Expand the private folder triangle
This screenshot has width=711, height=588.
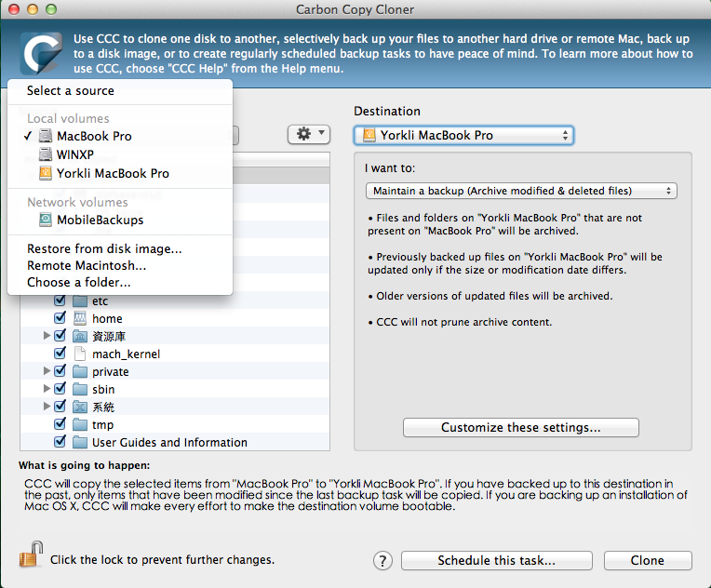[x=47, y=371]
